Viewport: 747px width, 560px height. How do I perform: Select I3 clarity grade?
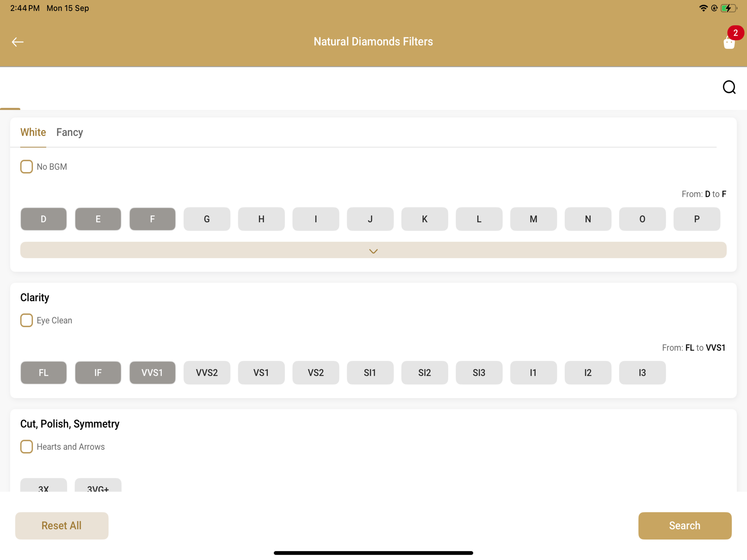pos(642,372)
